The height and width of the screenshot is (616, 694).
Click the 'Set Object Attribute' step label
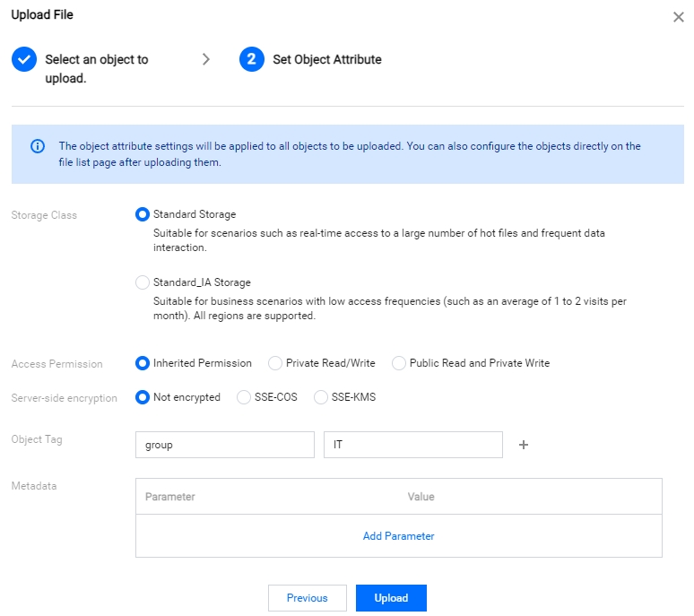click(327, 59)
